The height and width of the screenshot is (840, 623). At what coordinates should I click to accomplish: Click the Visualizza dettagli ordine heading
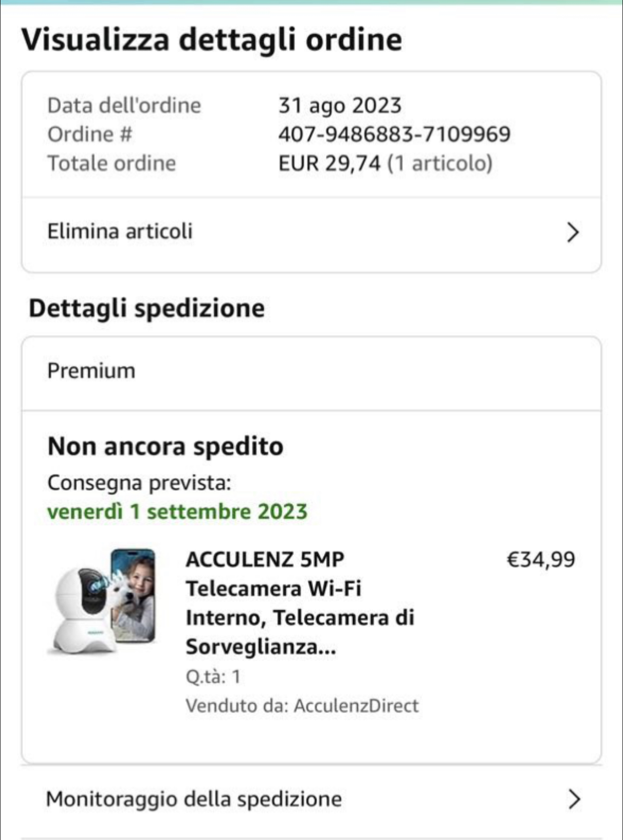212,40
